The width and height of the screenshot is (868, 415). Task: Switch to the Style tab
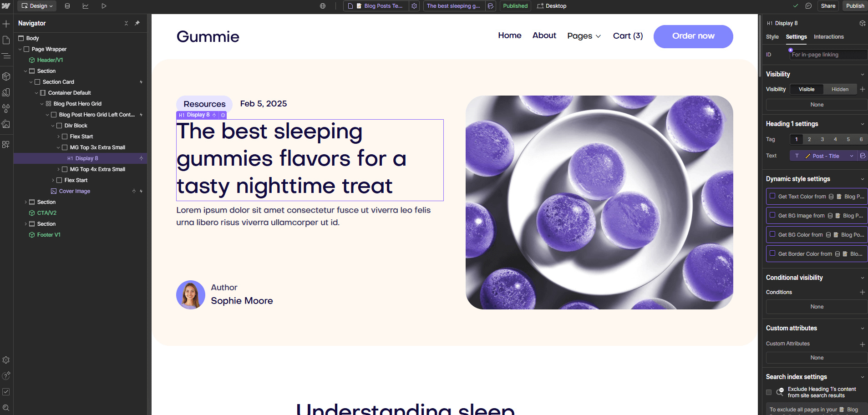(772, 37)
